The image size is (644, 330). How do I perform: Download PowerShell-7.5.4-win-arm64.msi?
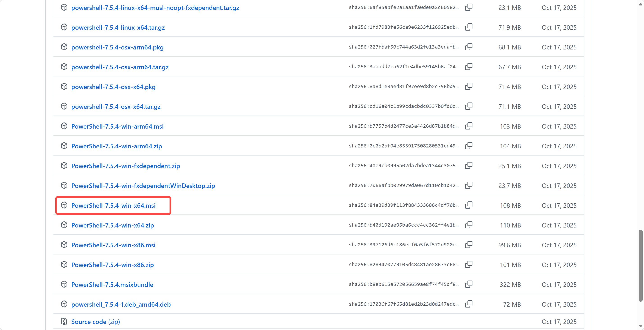117,126
